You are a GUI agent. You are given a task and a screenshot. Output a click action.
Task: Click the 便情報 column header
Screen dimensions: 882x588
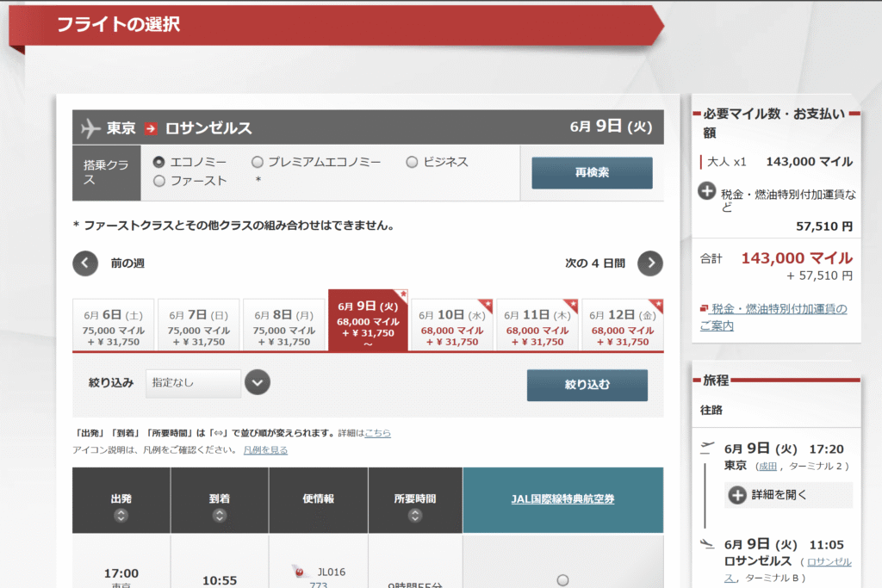point(319,498)
